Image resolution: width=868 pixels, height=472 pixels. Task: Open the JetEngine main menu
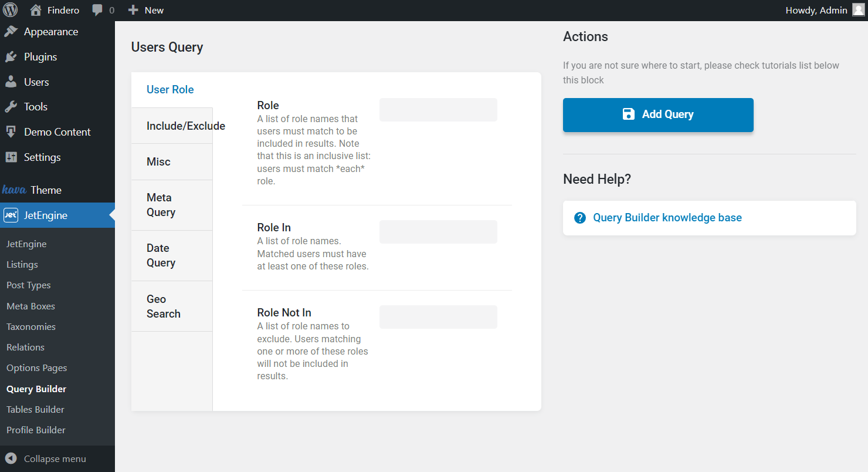click(x=57, y=215)
